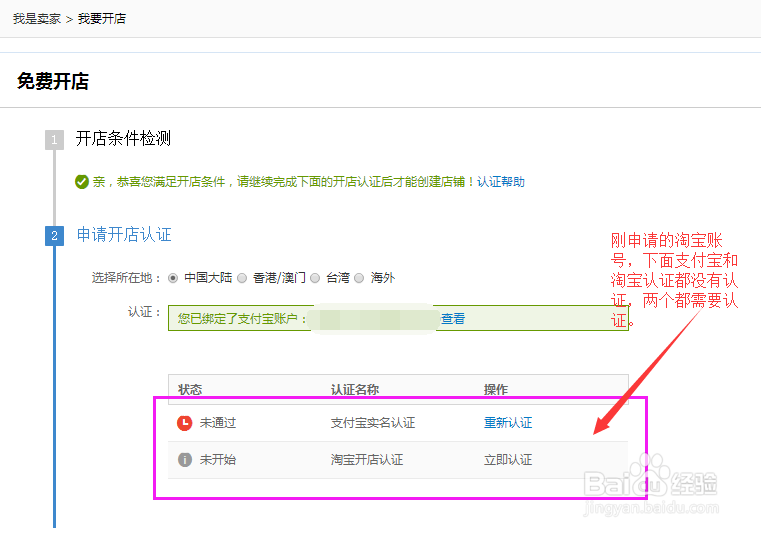
Task: Click the 选择所在地 label
Action: 126,278
